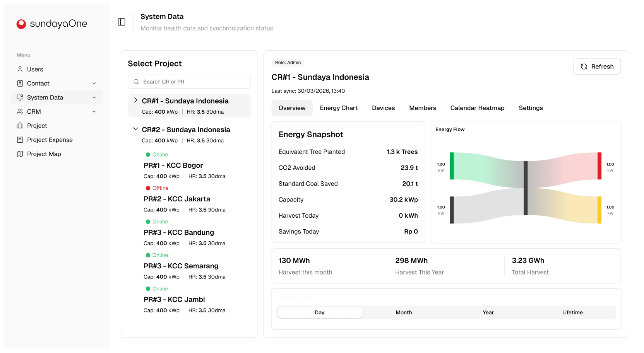Click the System Data monitor icon
644x353 pixels.
[20, 97]
